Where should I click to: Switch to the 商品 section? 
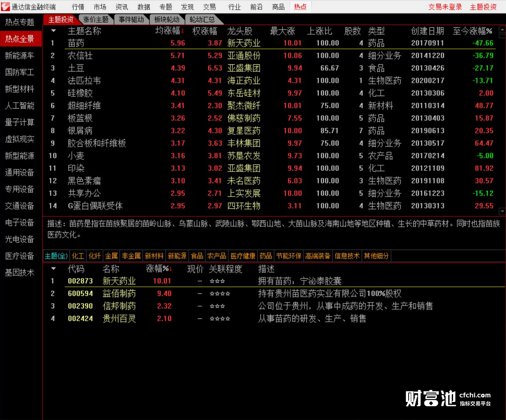point(278,7)
